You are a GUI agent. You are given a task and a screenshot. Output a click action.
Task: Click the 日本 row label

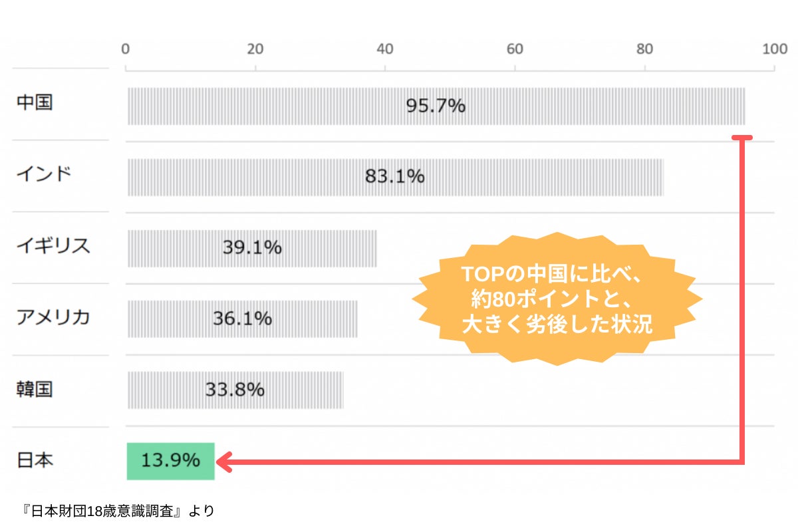[x=35, y=460]
